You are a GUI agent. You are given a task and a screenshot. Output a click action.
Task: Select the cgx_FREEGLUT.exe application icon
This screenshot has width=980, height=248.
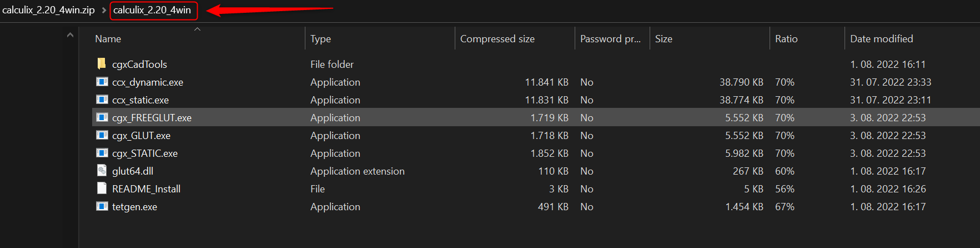[102, 117]
